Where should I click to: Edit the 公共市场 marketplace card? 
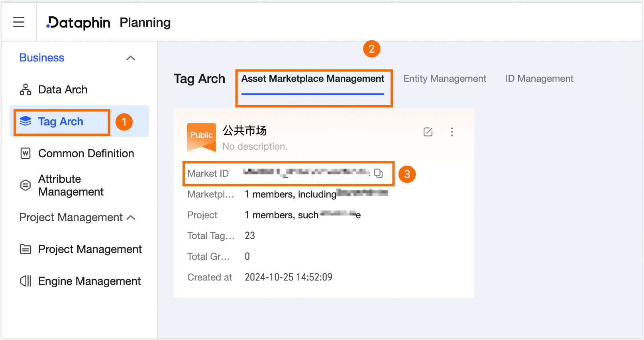428,132
